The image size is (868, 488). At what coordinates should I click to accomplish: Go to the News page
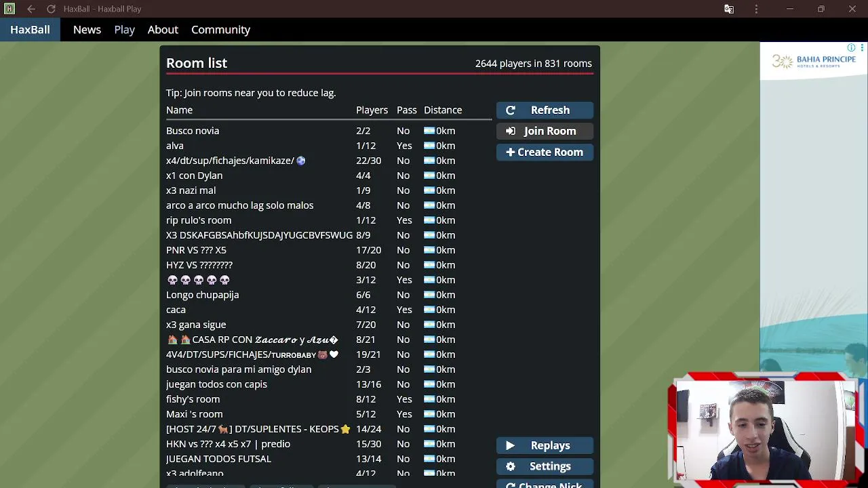point(87,30)
